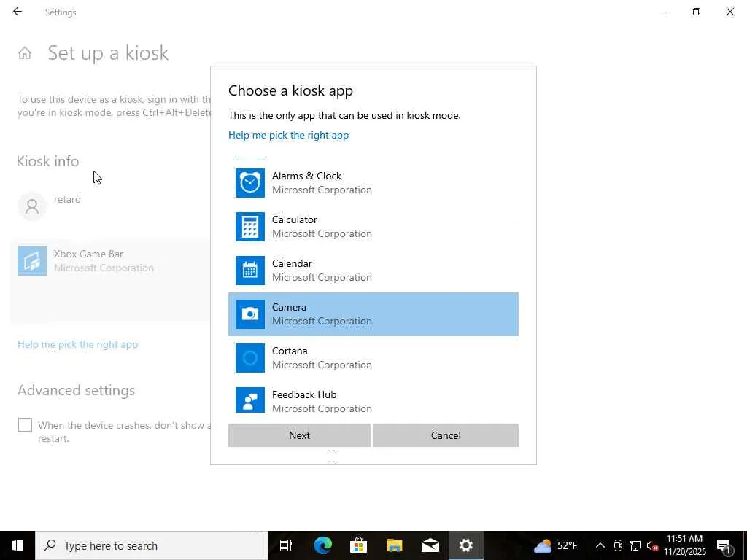
Task: Click the Alarms & Clock app icon
Action: [250, 183]
